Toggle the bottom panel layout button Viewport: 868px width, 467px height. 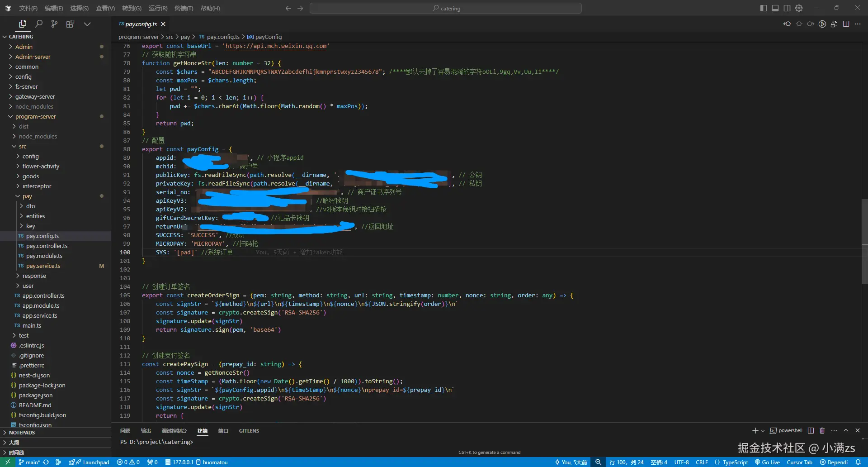tap(775, 8)
